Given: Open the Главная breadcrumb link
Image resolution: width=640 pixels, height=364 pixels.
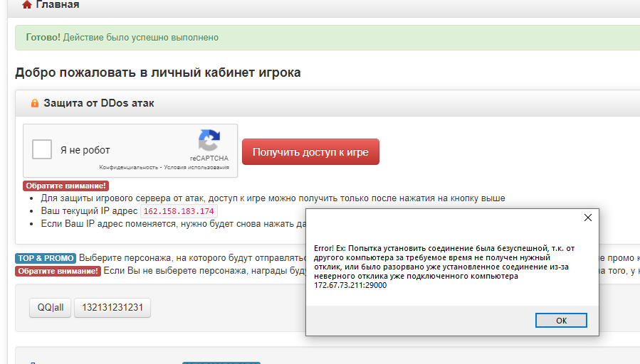Looking at the screenshot, I should point(57,5).
